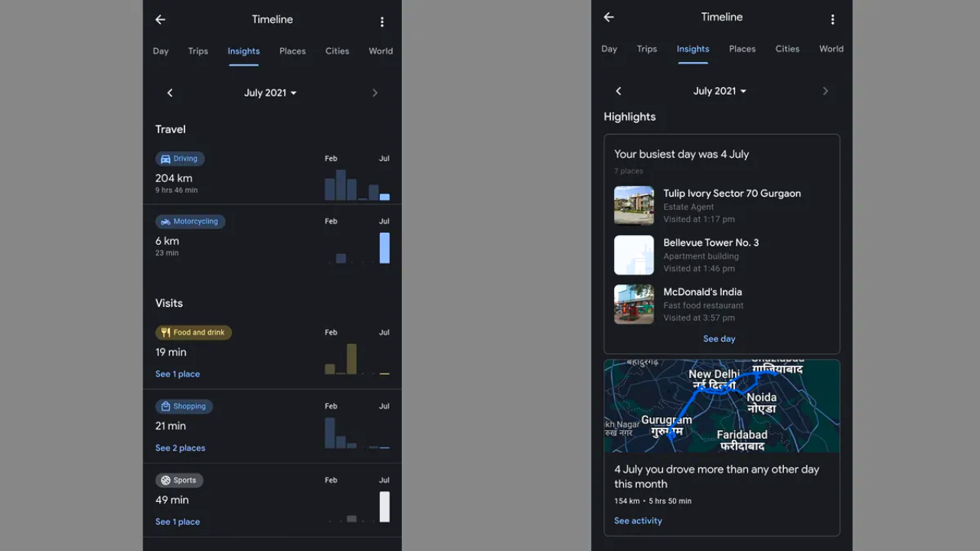
Task: Click the 49 min sports duration
Action: pyautogui.click(x=172, y=500)
